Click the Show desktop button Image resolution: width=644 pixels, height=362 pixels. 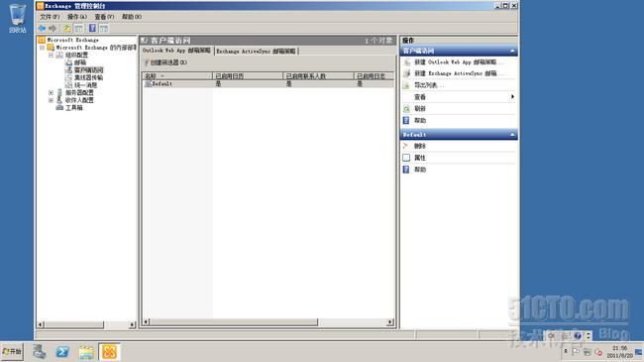[x=639, y=352]
